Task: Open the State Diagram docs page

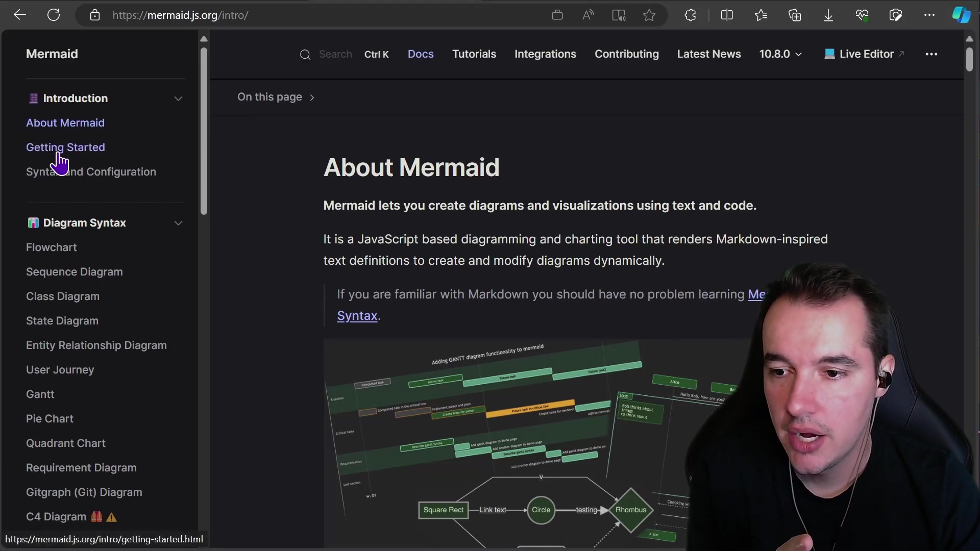Action: [x=62, y=321]
